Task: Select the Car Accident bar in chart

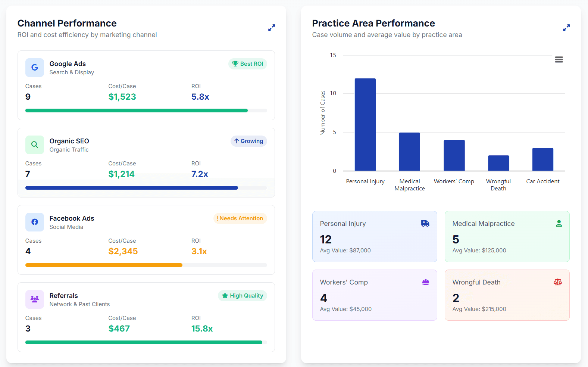Action: tap(543, 159)
